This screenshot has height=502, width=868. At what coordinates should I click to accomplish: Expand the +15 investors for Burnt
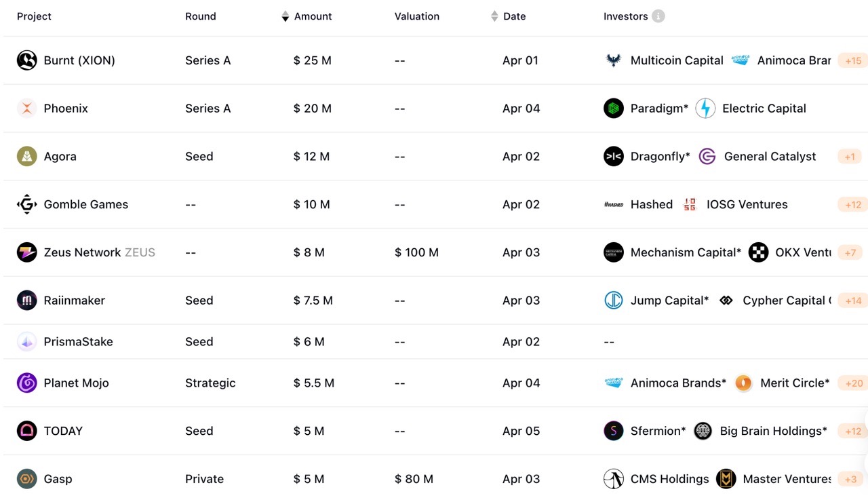coord(852,61)
